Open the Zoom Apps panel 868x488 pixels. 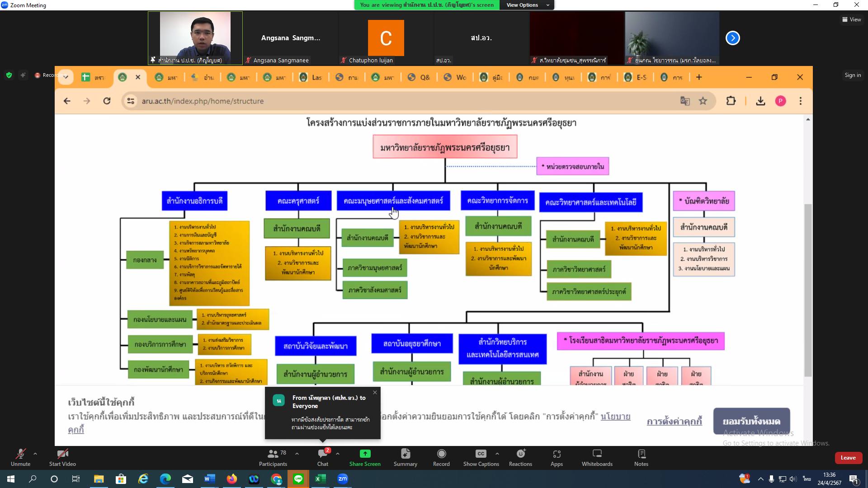[557, 457]
